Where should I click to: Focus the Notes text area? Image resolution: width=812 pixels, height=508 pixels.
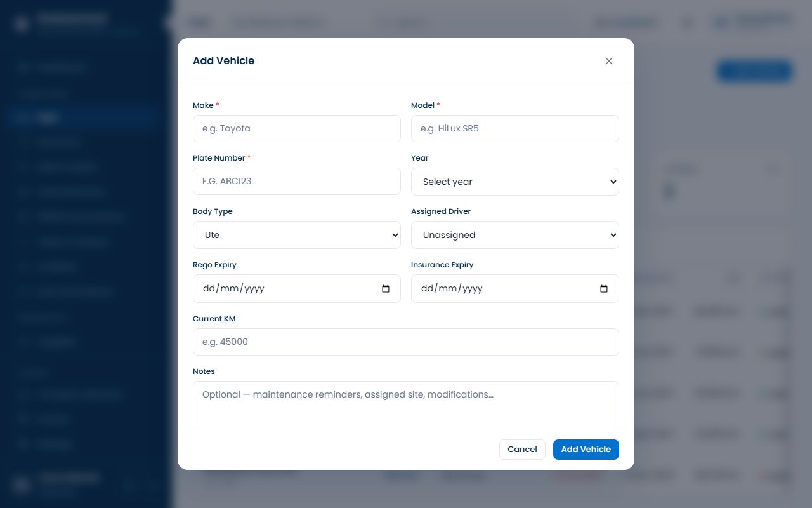tap(406, 405)
